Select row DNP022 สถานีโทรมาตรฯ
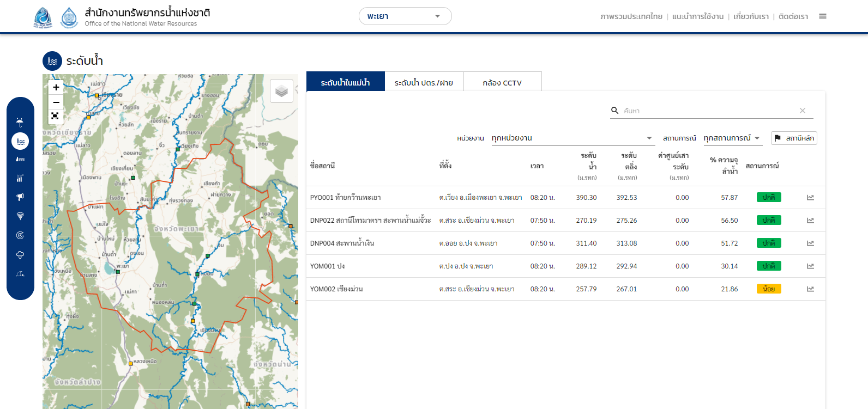Image resolution: width=868 pixels, height=409 pixels. tap(566, 221)
